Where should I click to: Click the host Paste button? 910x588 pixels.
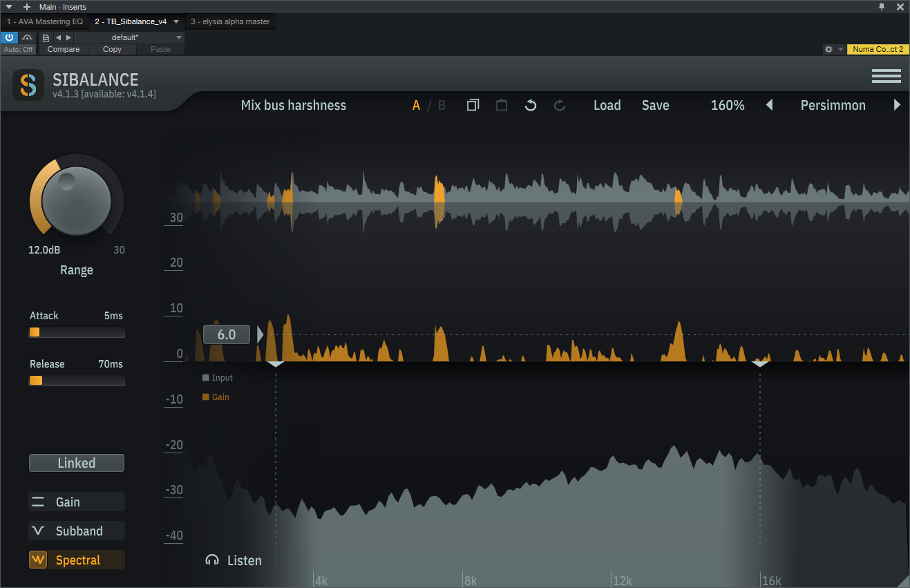(160, 50)
